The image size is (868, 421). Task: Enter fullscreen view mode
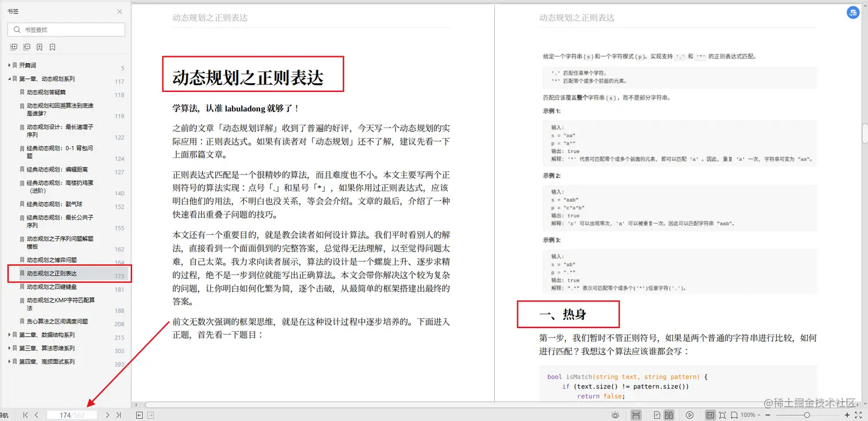tap(858, 415)
